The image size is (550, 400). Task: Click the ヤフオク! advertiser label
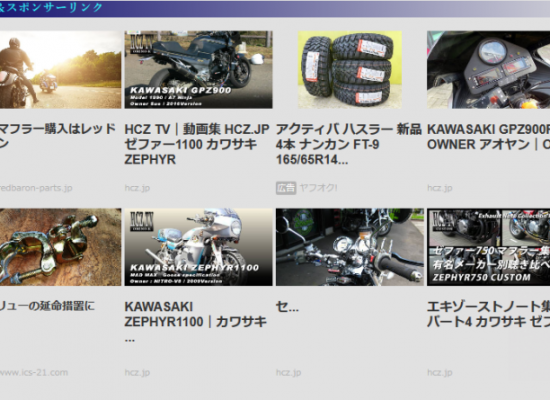(x=318, y=188)
